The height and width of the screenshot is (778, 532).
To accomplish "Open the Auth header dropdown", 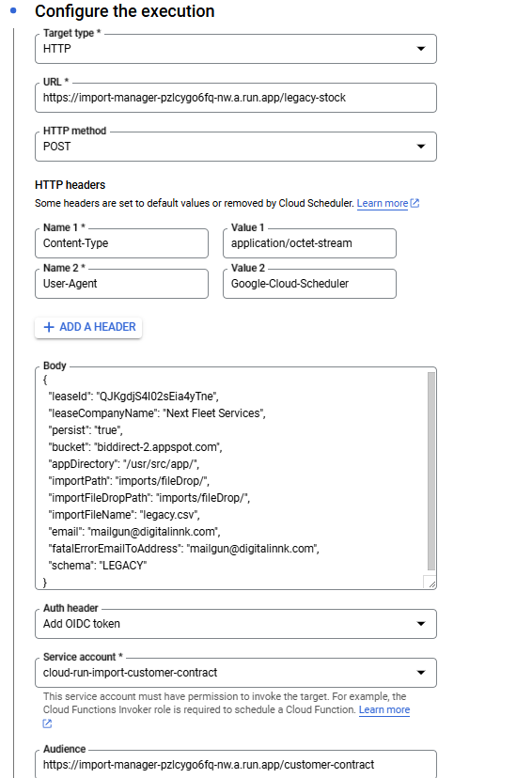I will tap(236, 624).
